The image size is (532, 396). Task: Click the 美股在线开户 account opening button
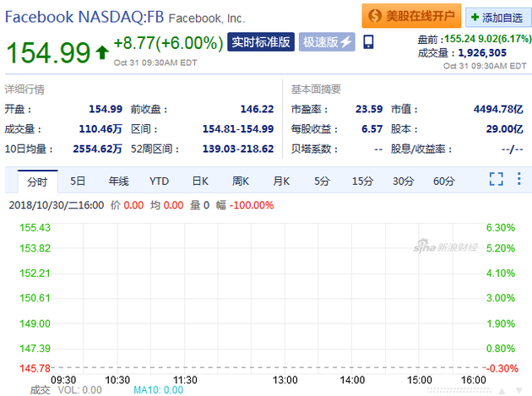point(411,15)
